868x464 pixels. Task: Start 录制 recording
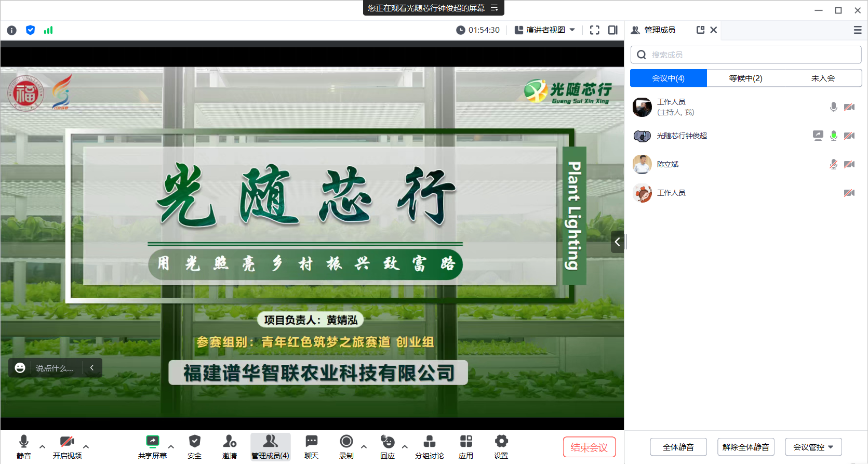pos(346,447)
